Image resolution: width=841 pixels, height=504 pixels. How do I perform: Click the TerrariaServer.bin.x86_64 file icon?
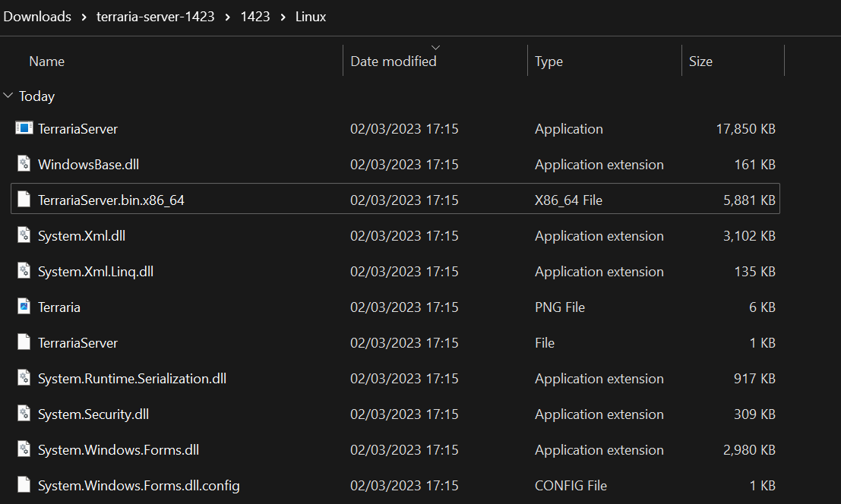tap(24, 200)
